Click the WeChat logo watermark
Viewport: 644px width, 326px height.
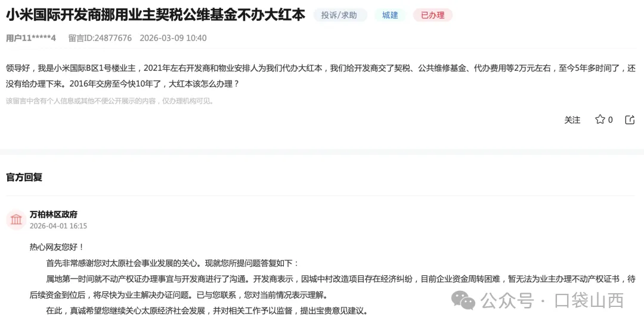(x=463, y=300)
